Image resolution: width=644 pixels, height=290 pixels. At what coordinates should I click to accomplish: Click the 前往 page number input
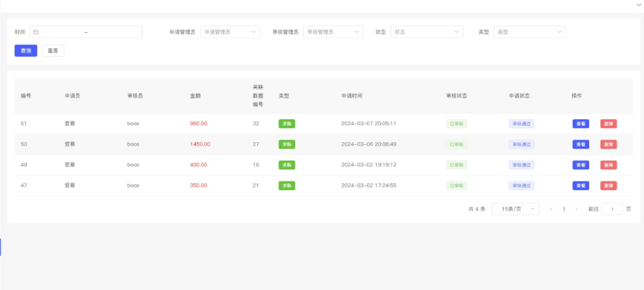pos(612,209)
